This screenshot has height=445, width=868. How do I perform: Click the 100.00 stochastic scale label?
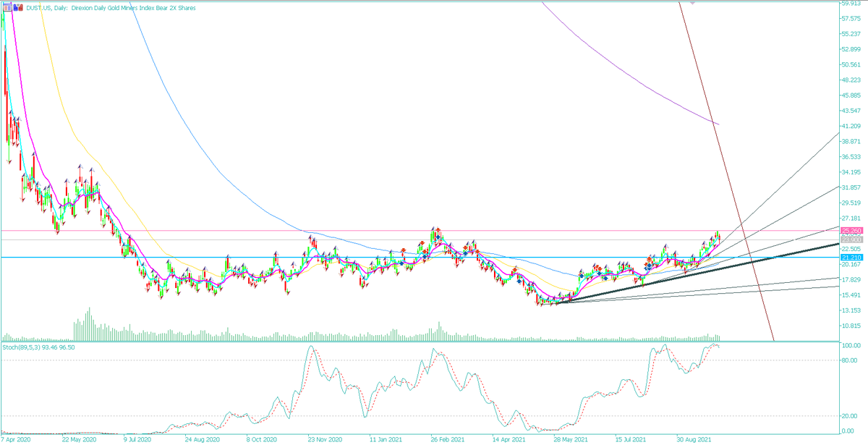pos(852,347)
